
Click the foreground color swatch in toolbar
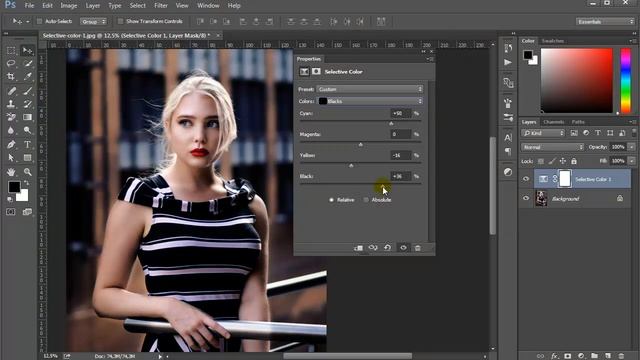point(14,187)
